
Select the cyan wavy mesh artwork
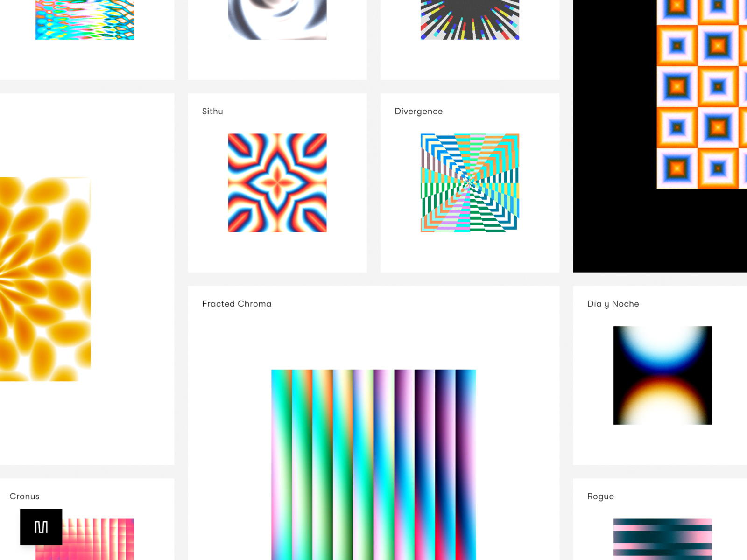[x=85, y=20]
